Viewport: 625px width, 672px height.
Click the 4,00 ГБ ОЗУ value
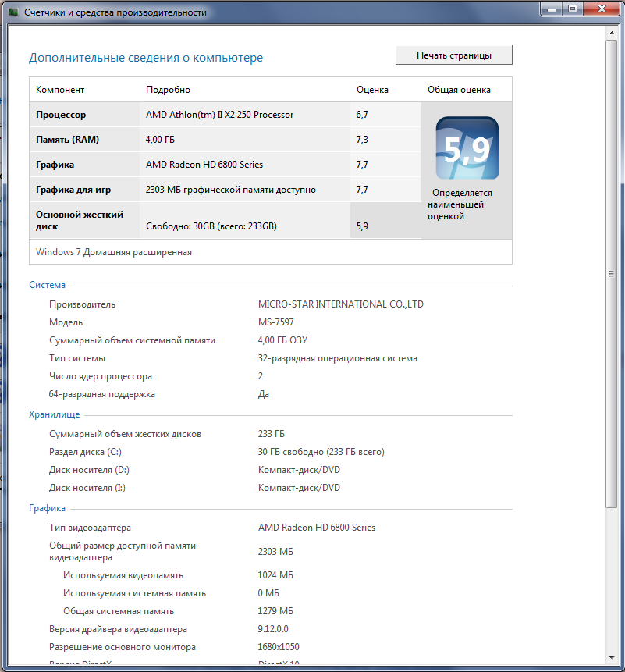coord(282,340)
